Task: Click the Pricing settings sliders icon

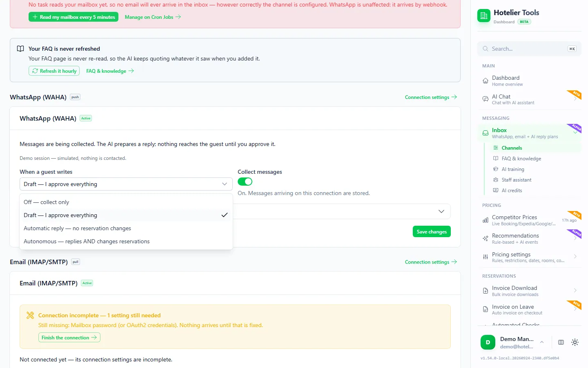Action: click(x=486, y=257)
